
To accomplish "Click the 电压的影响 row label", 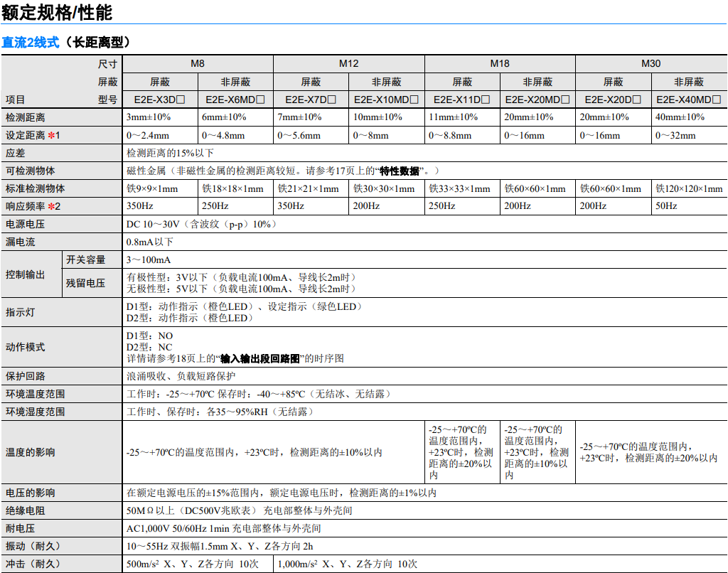I will 30,493.
